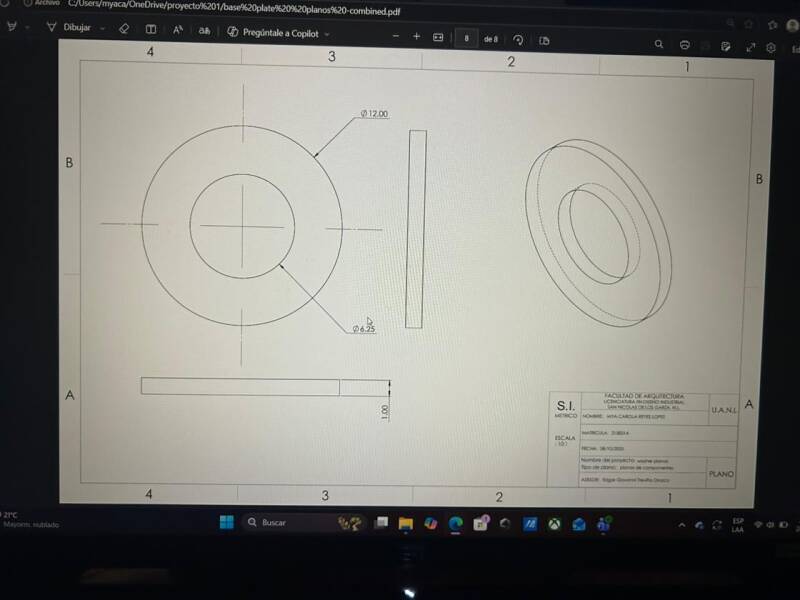Open Microsoft 365 Copilot from taskbar
800x600 pixels.
[x=431, y=523]
